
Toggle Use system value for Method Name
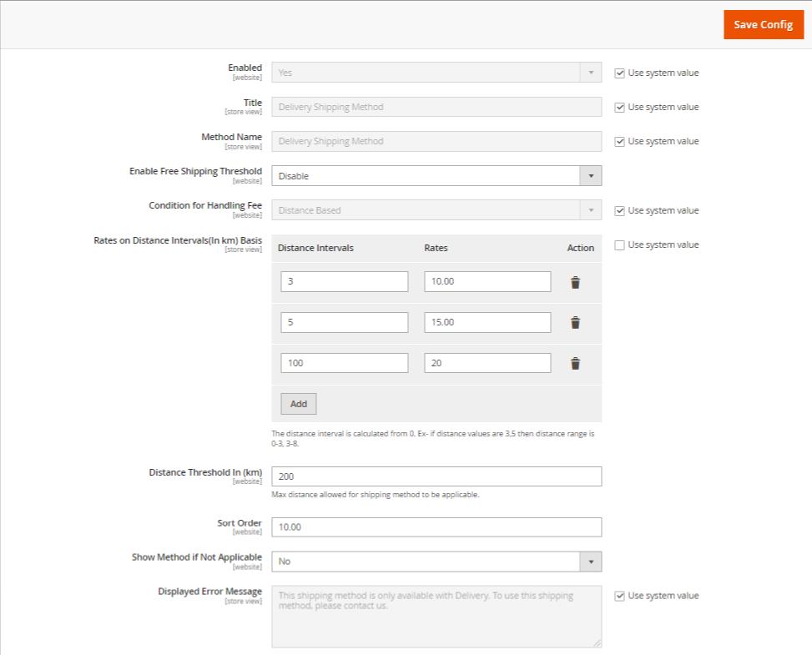coord(619,141)
